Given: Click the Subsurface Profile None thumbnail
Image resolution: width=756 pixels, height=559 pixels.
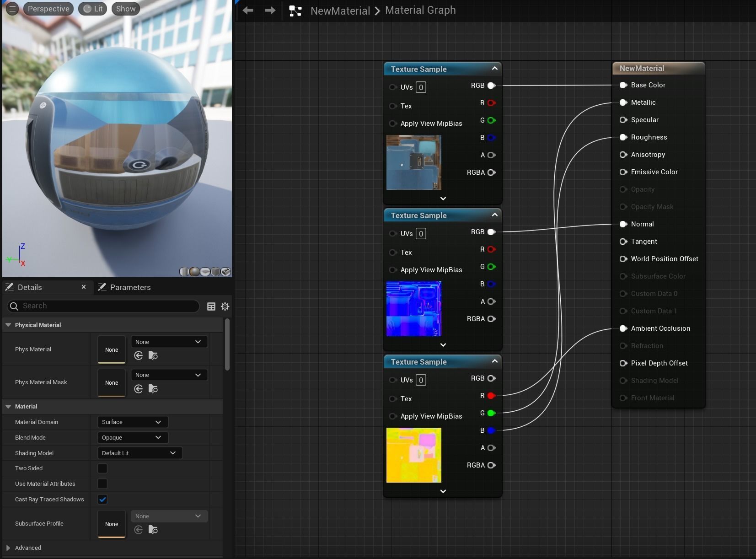Looking at the screenshot, I should [112, 524].
